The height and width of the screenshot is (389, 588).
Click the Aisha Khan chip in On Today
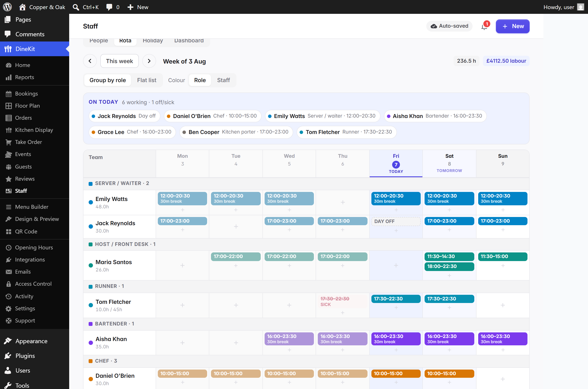point(435,116)
